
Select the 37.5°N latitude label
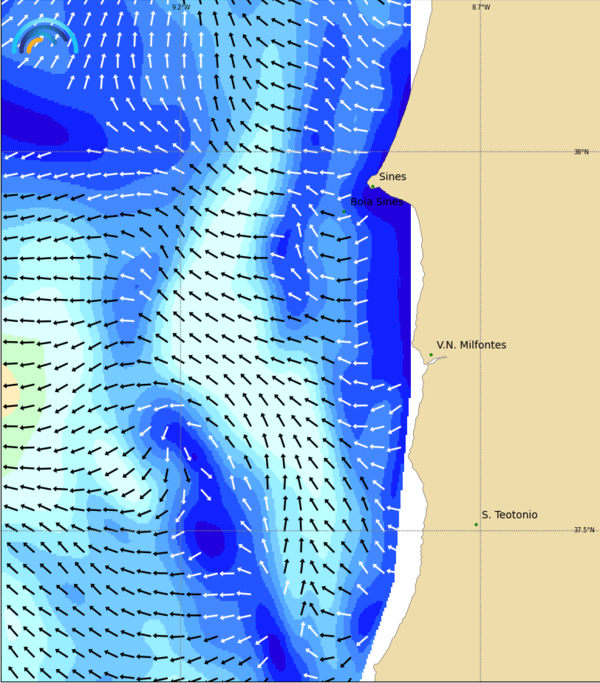582,530
